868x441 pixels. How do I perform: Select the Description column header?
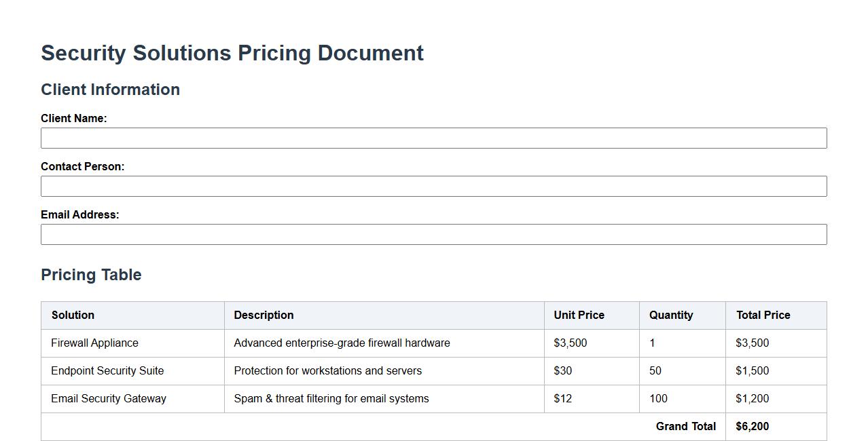click(264, 315)
